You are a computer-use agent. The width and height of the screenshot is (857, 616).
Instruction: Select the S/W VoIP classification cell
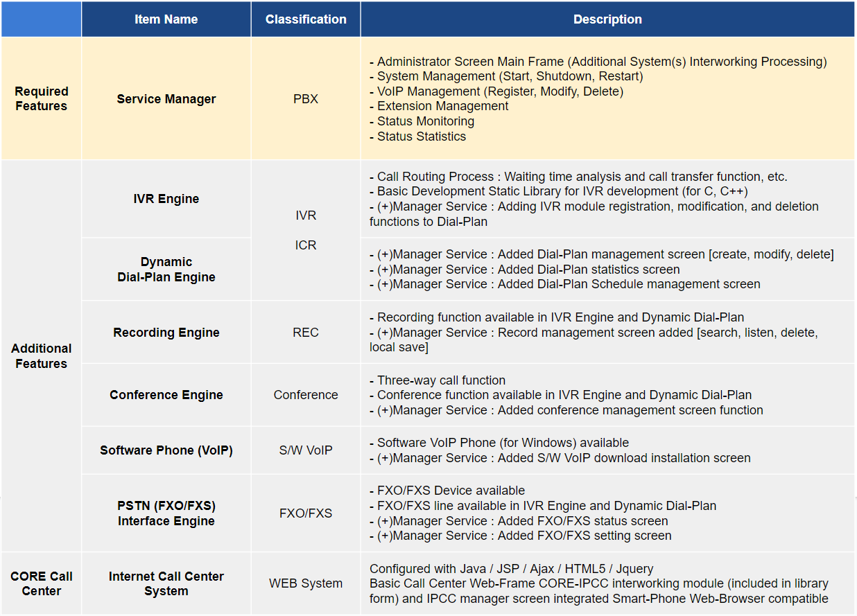[306, 450]
